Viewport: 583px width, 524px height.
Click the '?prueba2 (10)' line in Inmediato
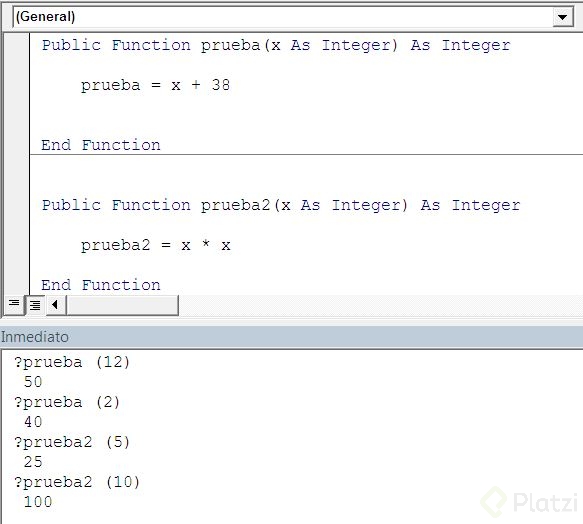click(x=77, y=482)
